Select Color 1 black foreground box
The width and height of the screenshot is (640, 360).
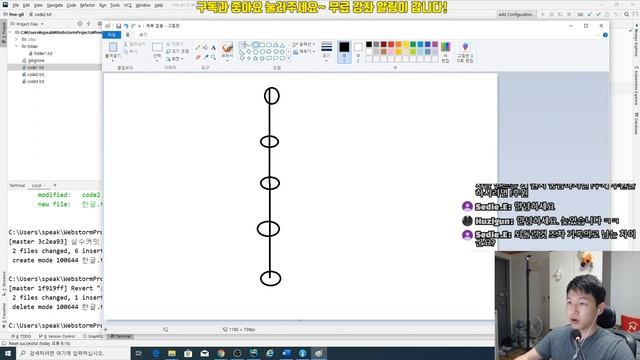coord(344,51)
